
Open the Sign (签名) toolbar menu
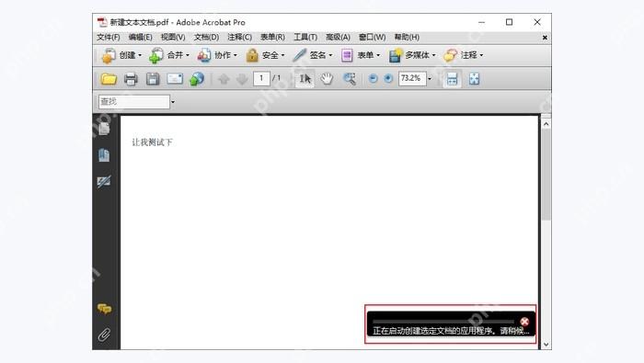click(312, 55)
